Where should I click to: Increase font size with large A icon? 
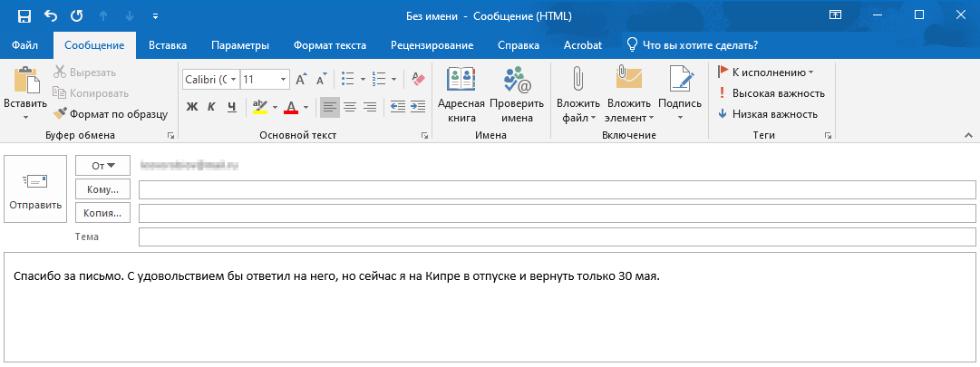(x=301, y=80)
